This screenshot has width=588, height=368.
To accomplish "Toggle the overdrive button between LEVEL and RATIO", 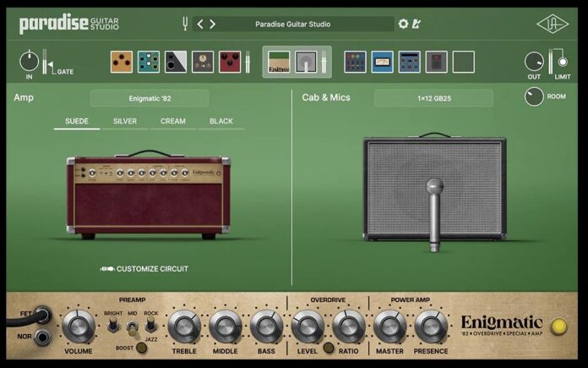I will coord(328,348).
